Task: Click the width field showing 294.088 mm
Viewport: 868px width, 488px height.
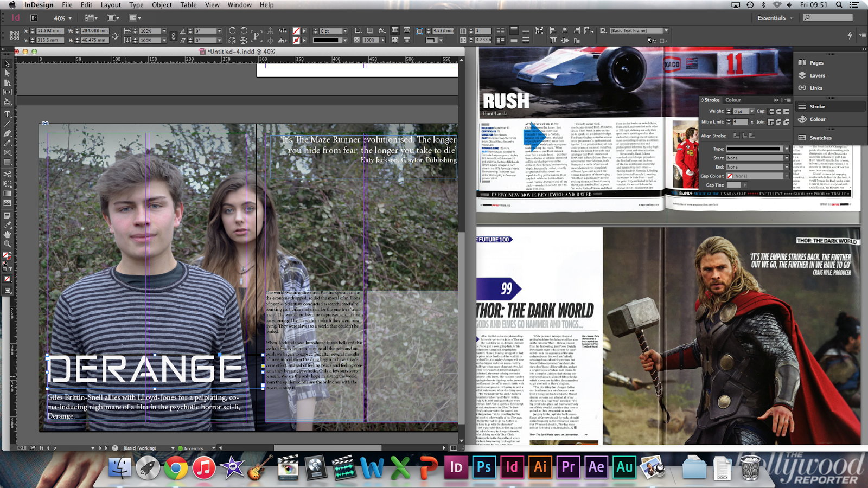Action: point(94,31)
